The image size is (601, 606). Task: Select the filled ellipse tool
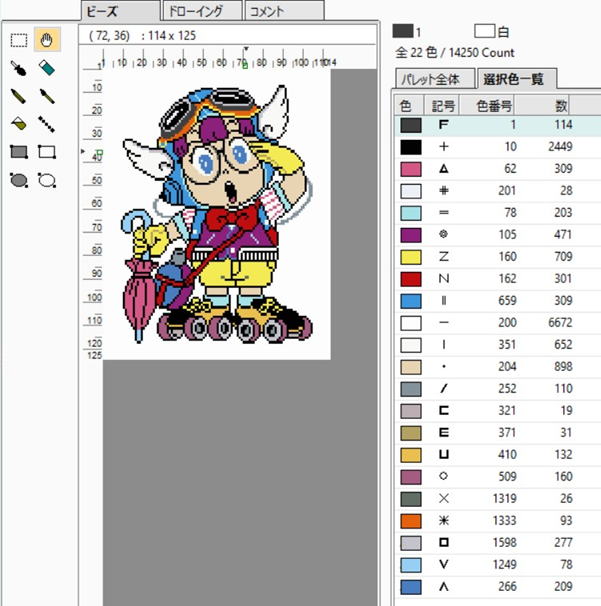19,180
